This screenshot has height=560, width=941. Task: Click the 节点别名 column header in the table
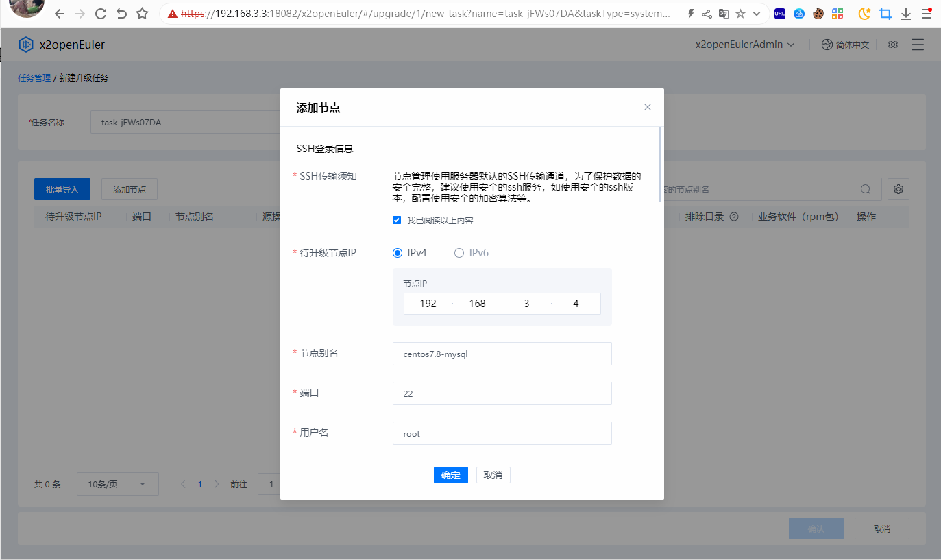pos(195,217)
